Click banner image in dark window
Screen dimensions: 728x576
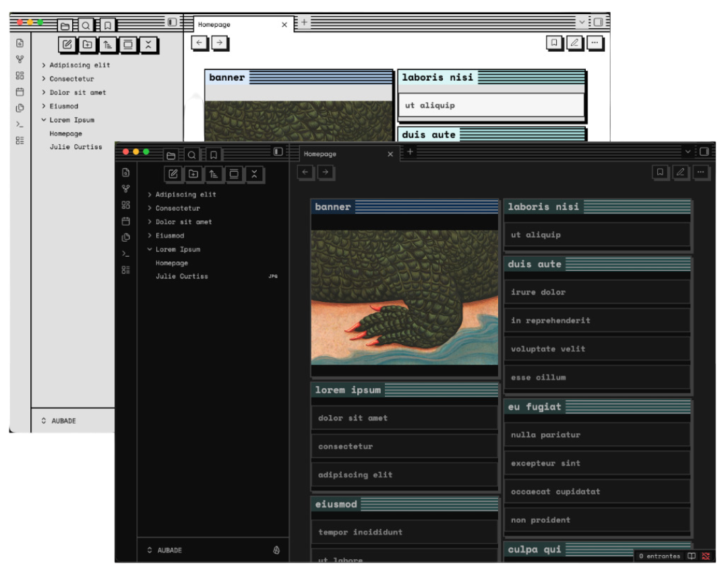[x=404, y=298]
